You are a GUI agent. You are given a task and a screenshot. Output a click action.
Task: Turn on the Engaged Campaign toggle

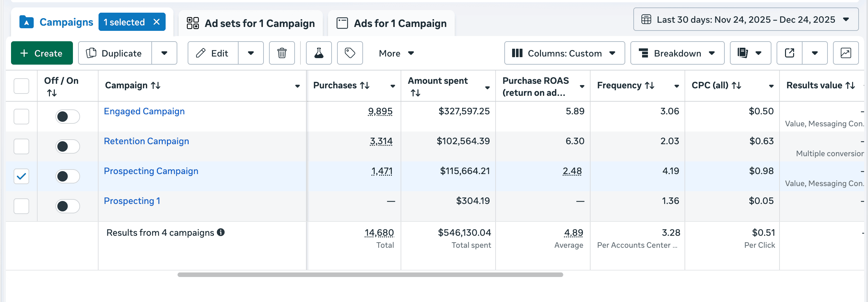[67, 116]
